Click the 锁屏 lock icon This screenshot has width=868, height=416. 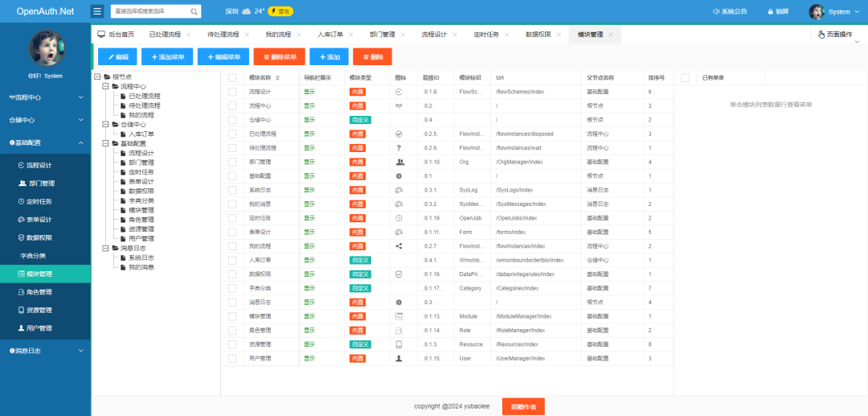point(770,12)
